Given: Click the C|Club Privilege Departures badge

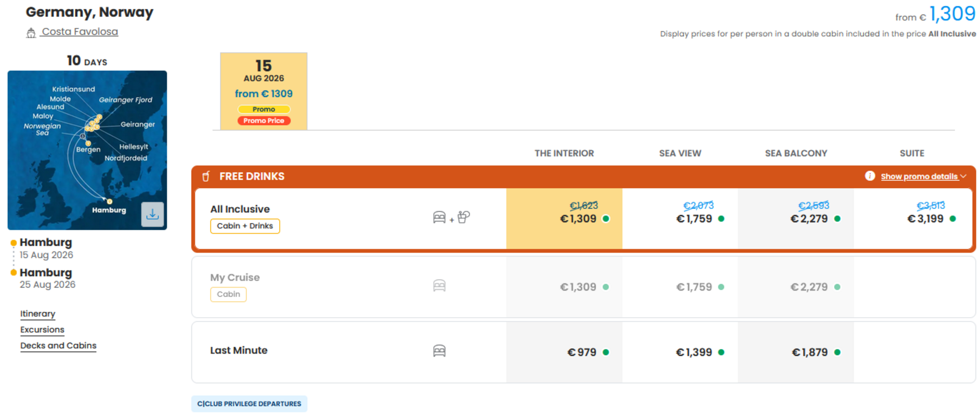Looking at the screenshot, I should pyautogui.click(x=249, y=404).
